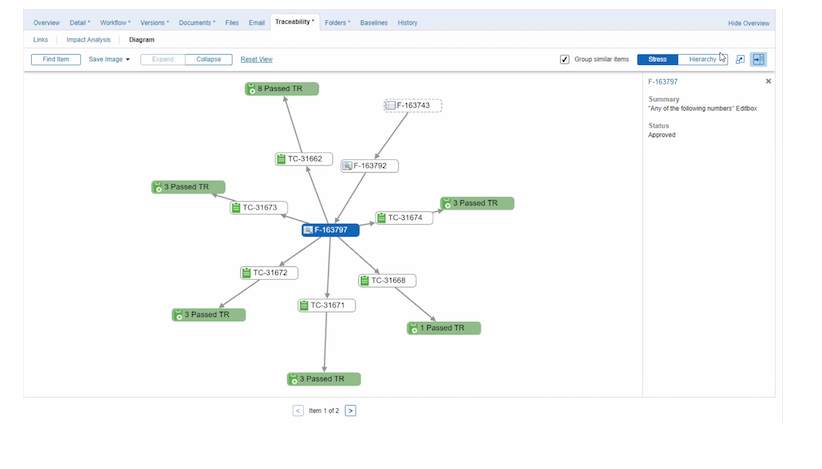Select the Diagram sub-tab

(142, 40)
